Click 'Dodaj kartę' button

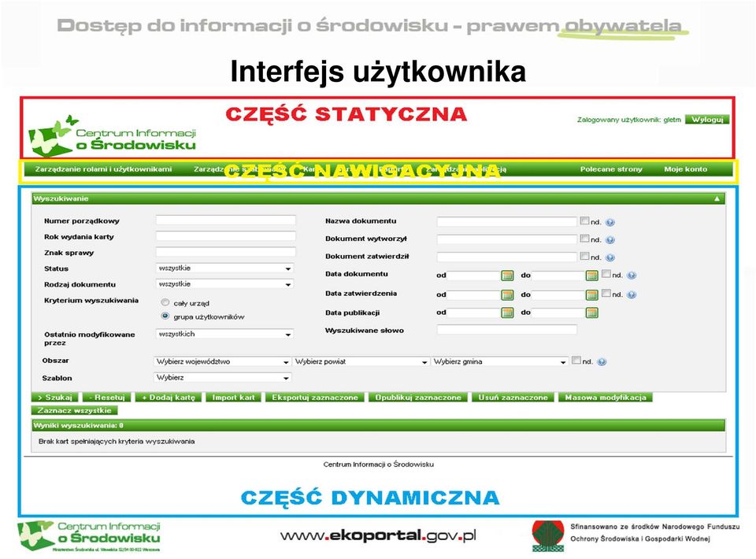(169, 398)
